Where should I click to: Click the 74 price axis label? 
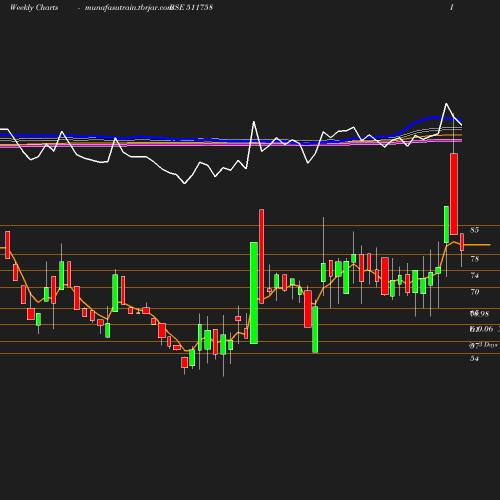(x=475, y=275)
